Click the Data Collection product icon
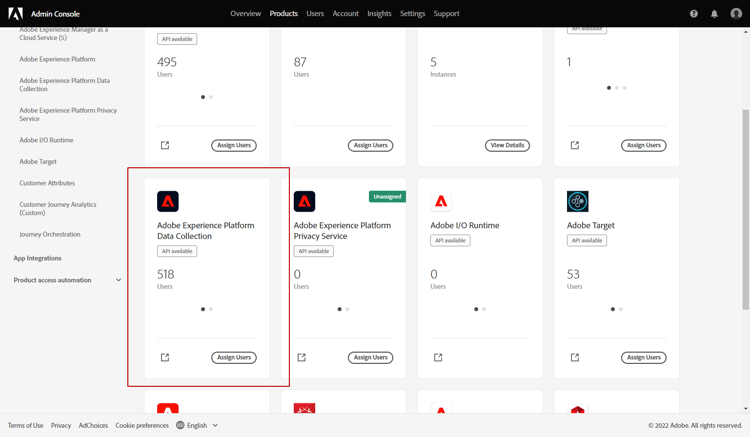 [168, 201]
